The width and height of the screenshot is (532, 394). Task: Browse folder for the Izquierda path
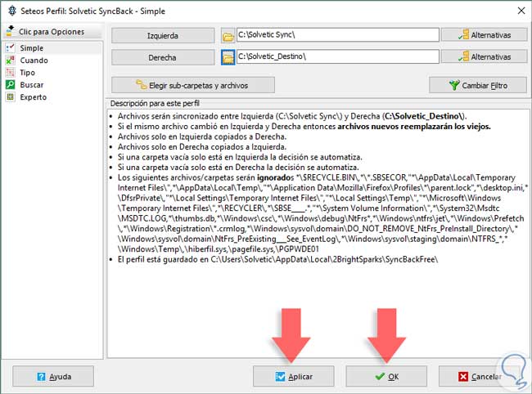click(x=228, y=36)
